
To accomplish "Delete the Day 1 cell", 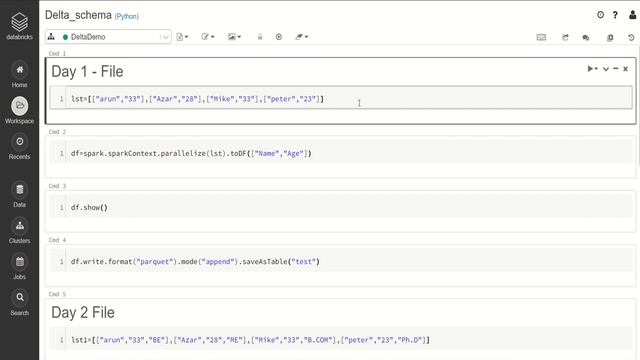I will [625, 69].
